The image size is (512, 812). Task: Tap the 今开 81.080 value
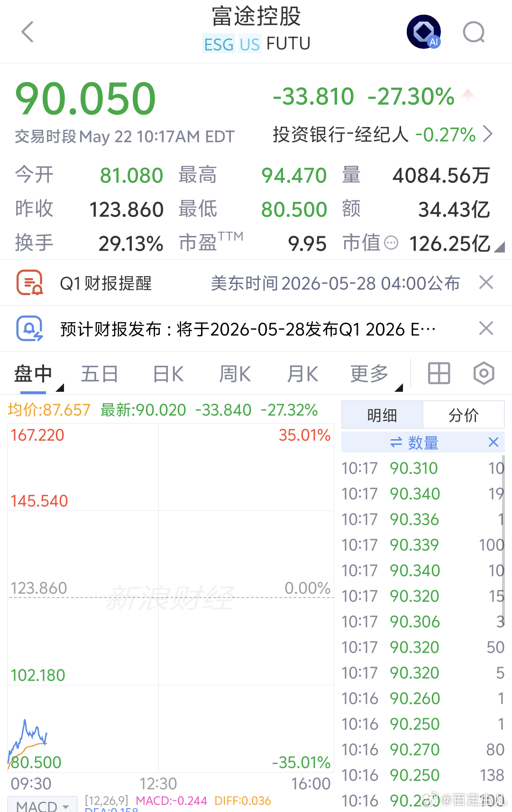pos(131,175)
